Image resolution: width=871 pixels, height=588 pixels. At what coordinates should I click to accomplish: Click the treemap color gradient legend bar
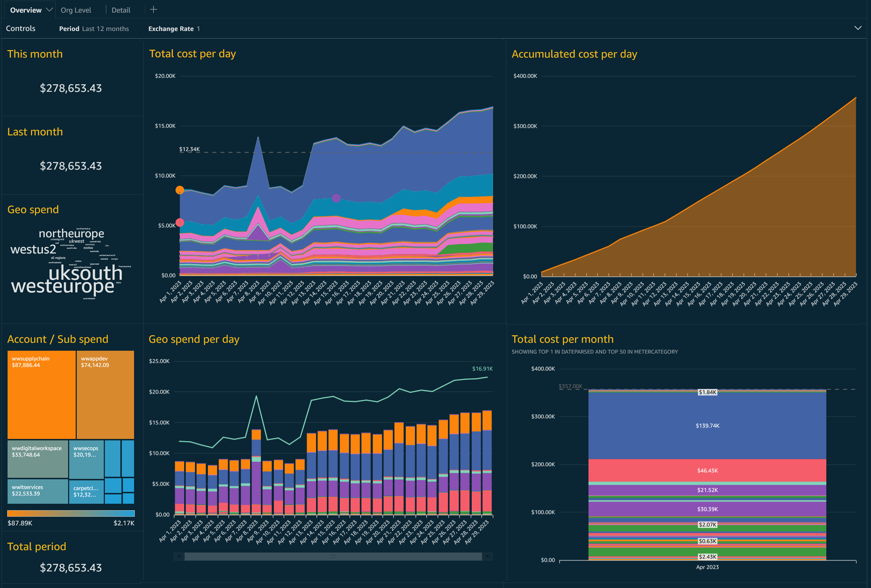coord(71,513)
